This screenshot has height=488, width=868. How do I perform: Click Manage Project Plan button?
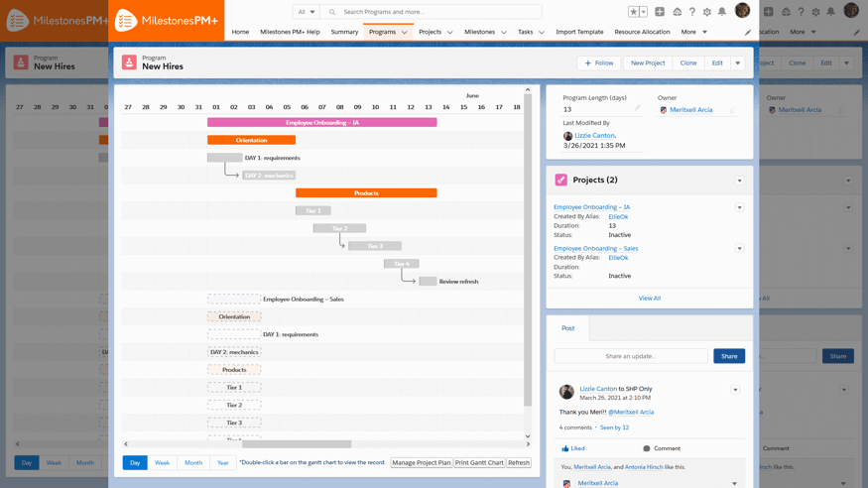pos(422,462)
